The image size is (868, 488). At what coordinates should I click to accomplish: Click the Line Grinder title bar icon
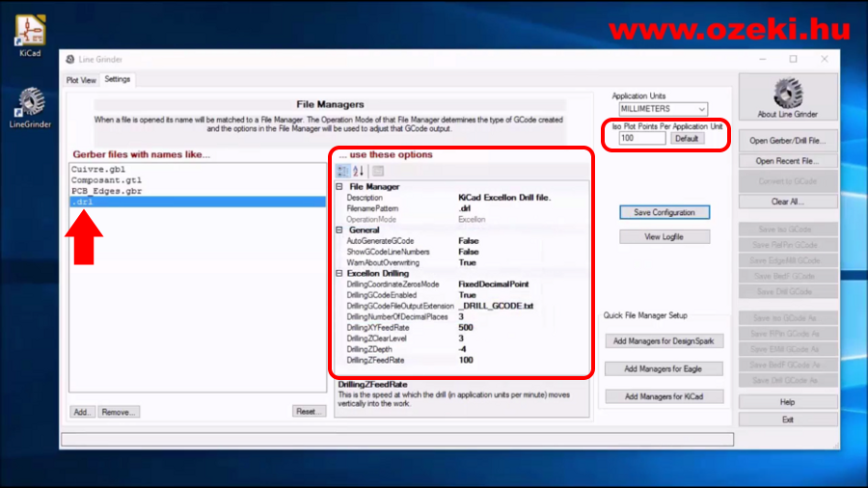(x=69, y=59)
